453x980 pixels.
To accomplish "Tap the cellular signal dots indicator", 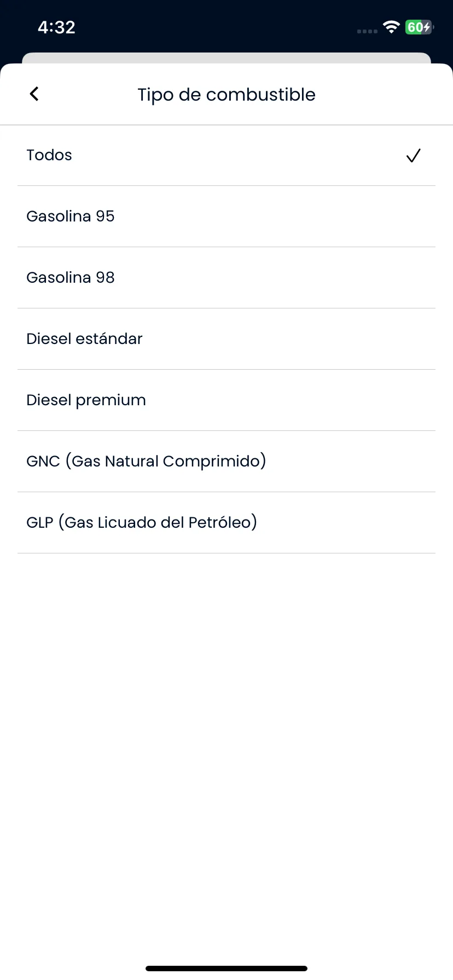I will tap(367, 31).
